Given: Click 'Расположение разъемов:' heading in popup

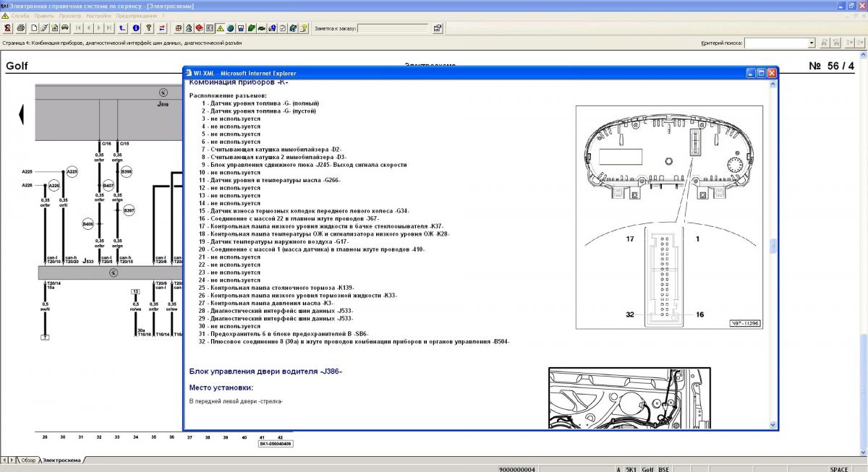Looking at the screenshot, I should 228,95.
